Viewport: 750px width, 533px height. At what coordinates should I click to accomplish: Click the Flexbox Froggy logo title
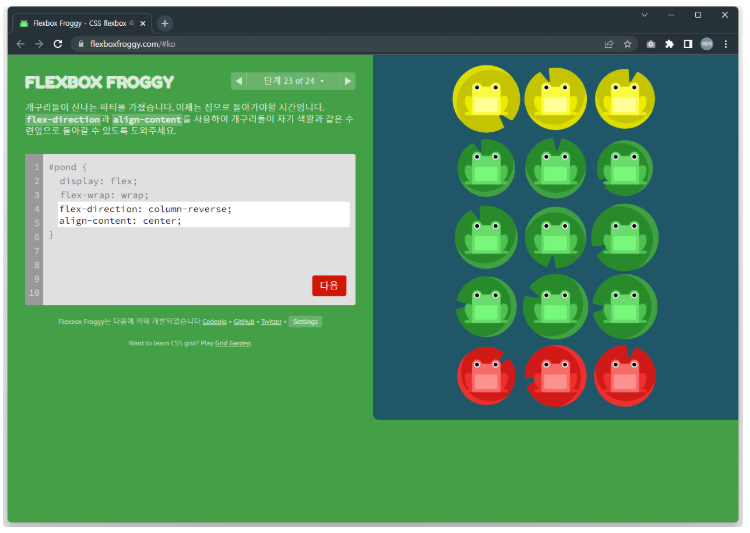click(99, 82)
